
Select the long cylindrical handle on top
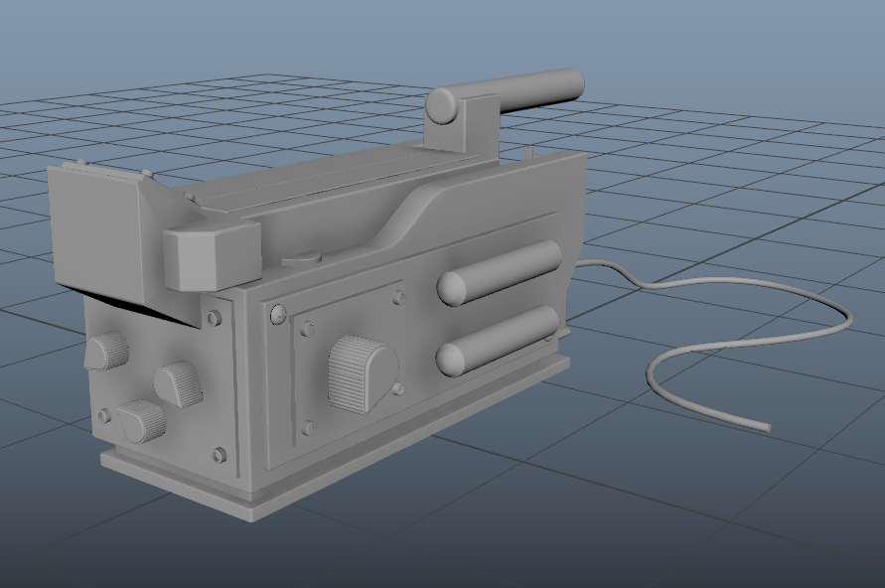tap(504, 94)
